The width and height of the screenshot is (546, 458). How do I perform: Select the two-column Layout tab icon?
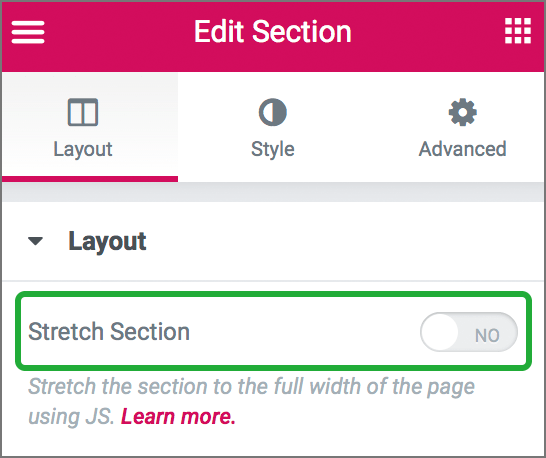pyautogui.click(x=83, y=112)
